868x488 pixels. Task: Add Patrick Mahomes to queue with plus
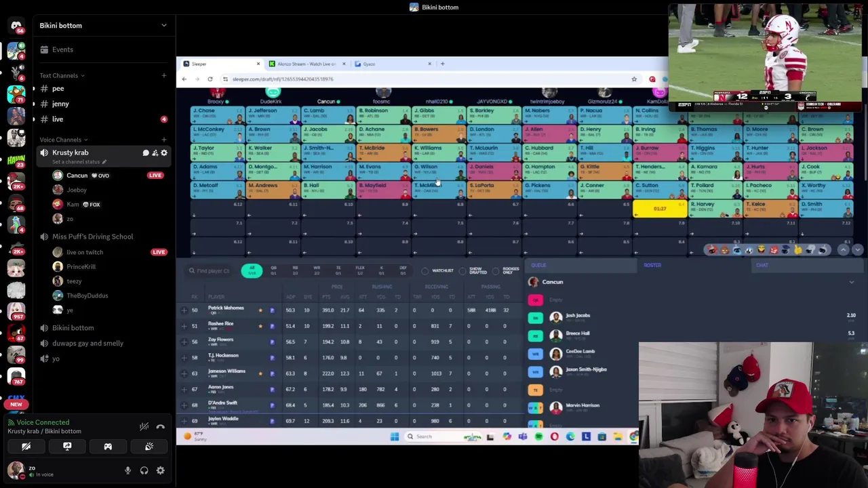(184, 310)
